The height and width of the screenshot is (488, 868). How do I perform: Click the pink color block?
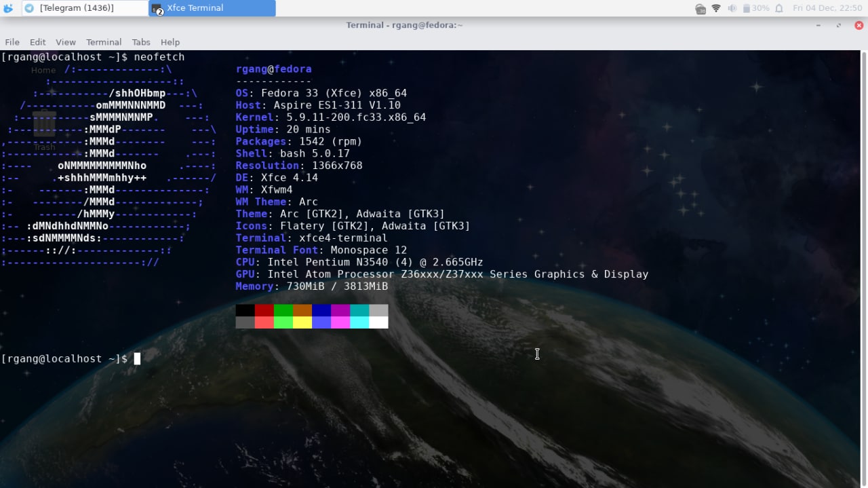point(340,322)
